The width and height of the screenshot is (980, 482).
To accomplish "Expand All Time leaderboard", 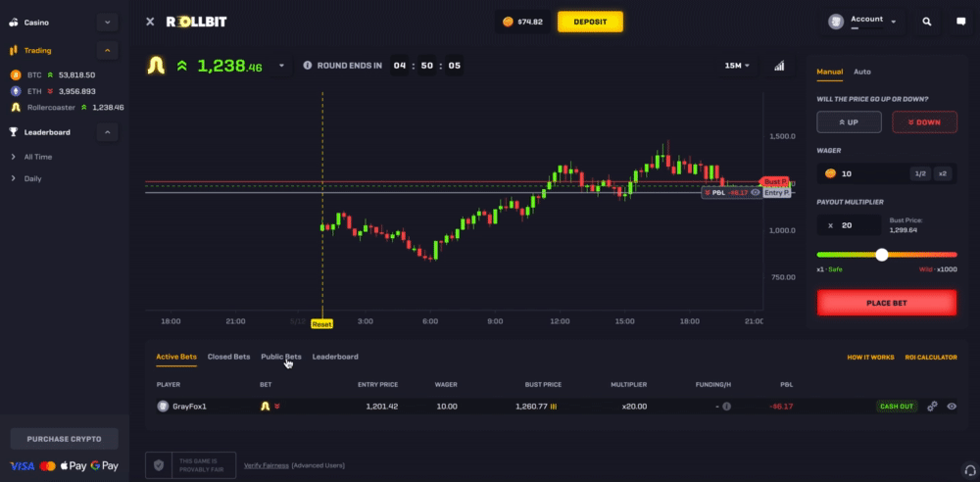I will 38,157.
